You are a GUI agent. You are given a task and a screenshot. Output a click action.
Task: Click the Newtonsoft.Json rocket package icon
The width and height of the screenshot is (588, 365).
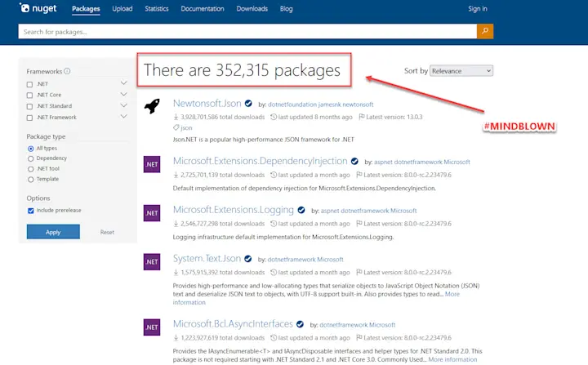(152, 106)
